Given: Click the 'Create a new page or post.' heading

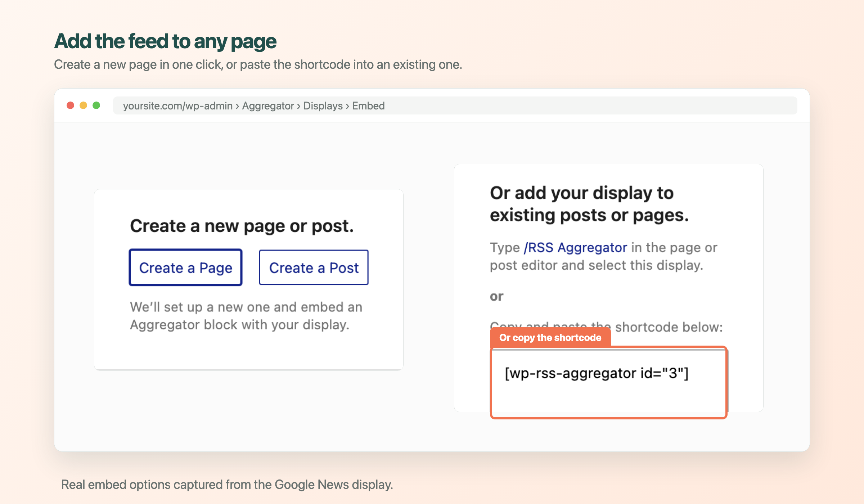Looking at the screenshot, I should point(242,226).
